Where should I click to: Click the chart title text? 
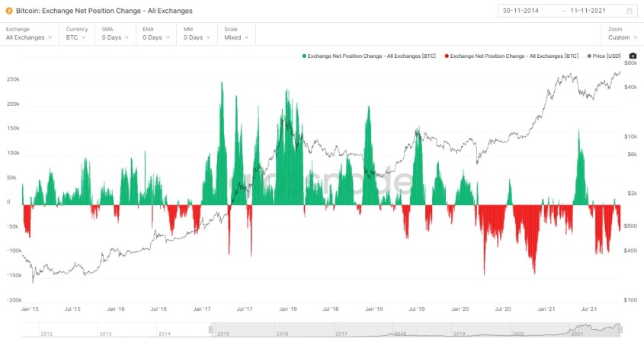(x=104, y=11)
